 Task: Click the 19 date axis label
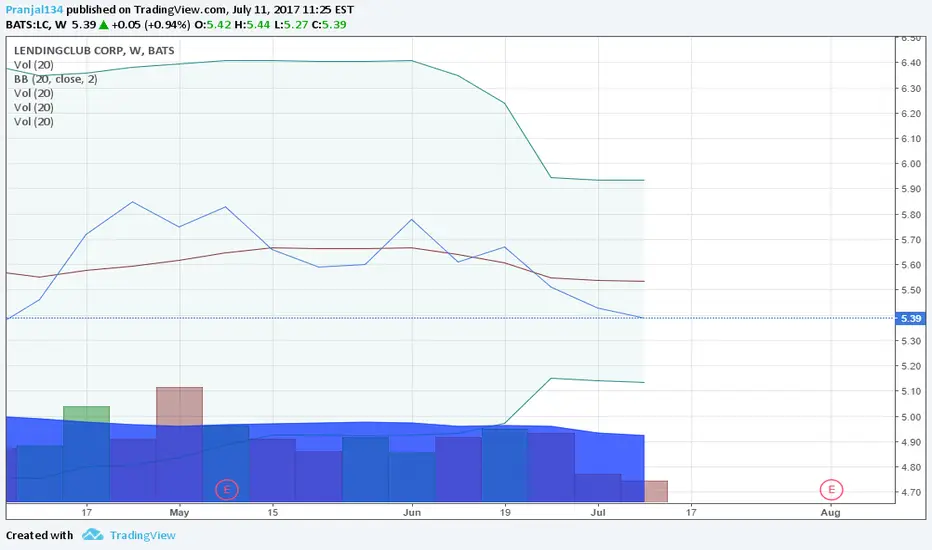click(505, 512)
